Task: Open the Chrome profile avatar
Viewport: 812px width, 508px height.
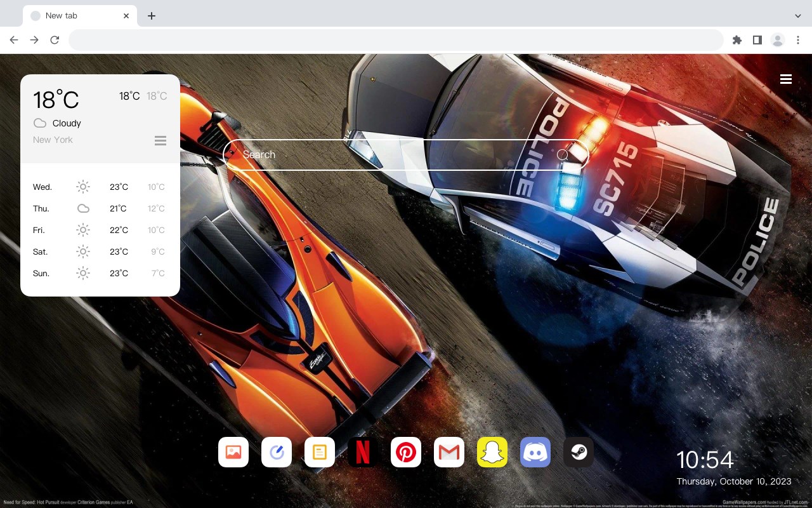Action: tap(778, 40)
